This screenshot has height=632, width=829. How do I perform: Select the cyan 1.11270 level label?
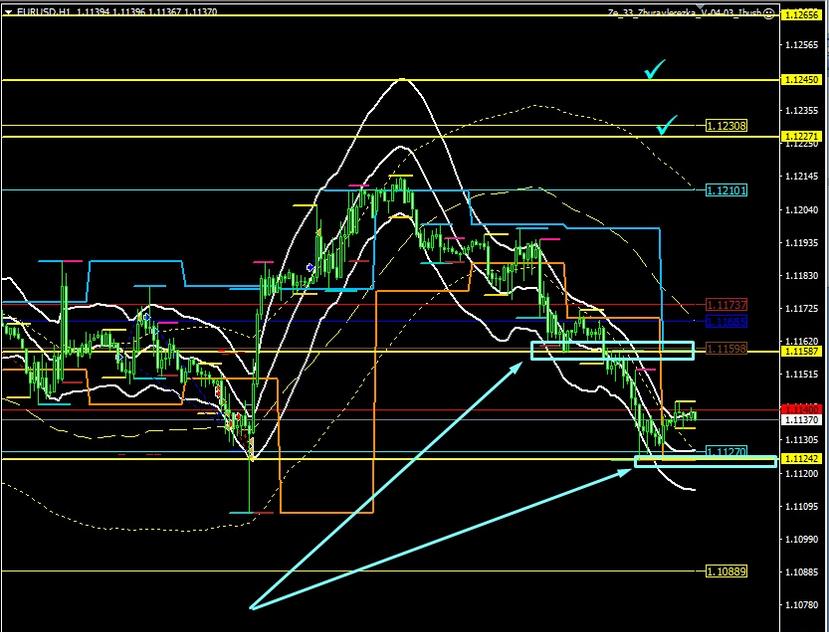(726, 451)
